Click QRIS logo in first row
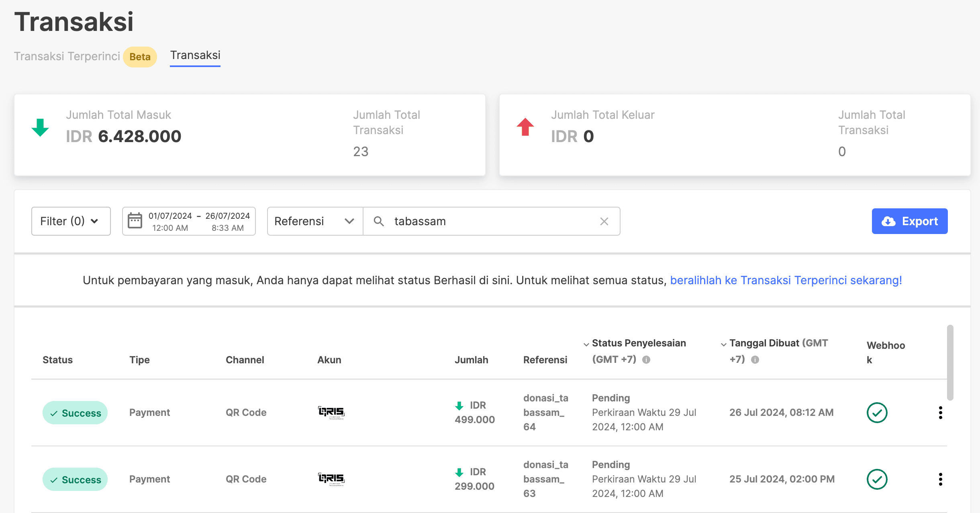The width and height of the screenshot is (980, 513). tap(331, 412)
